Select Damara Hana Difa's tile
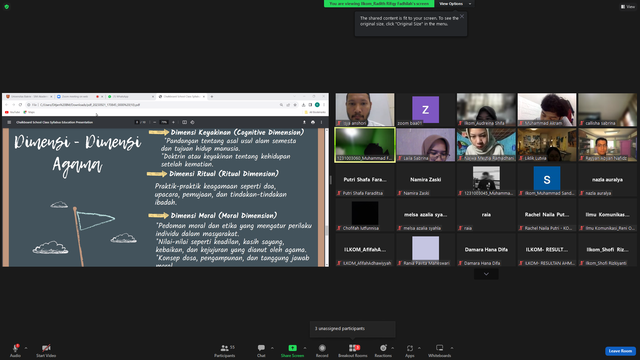This screenshot has width=640, height=360. 486,250
